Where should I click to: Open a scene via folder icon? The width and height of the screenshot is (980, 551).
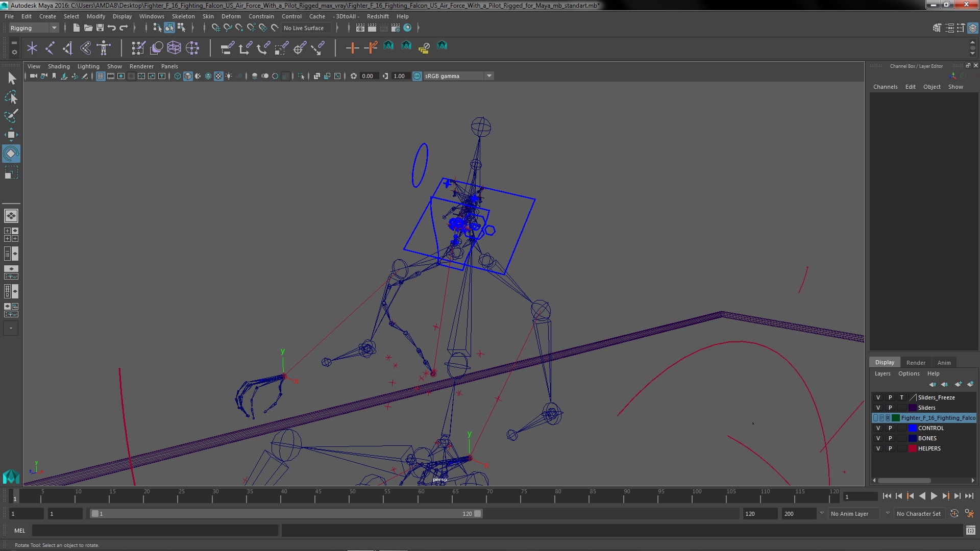tap(88, 28)
